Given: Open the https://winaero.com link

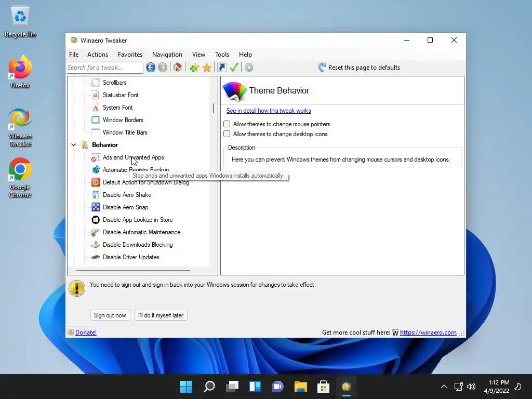Looking at the screenshot, I should click(x=428, y=332).
